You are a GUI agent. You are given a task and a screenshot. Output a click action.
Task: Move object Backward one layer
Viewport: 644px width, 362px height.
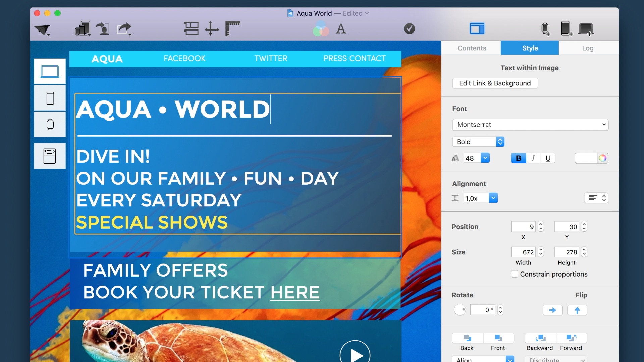(540, 338)
